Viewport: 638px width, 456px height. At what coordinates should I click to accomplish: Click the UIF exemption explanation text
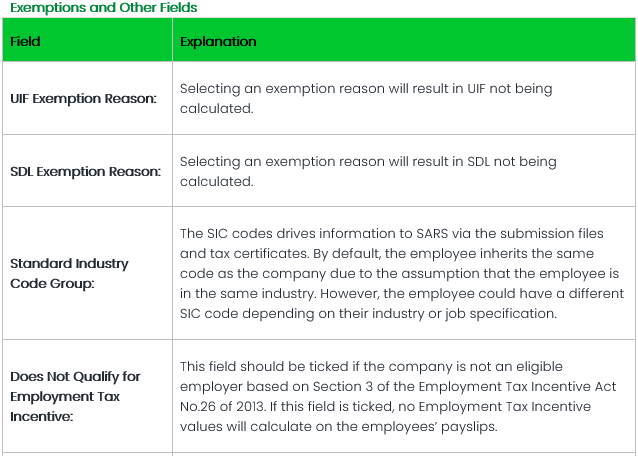pos(366,98)
